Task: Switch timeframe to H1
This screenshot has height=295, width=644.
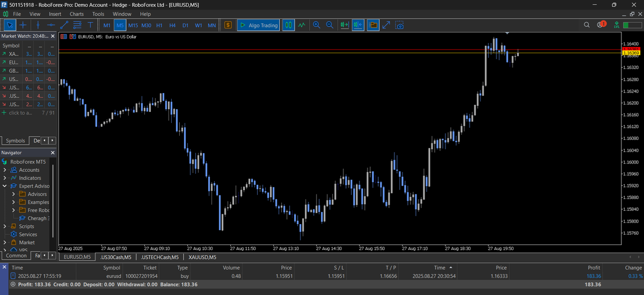Action: click(159, 25)
